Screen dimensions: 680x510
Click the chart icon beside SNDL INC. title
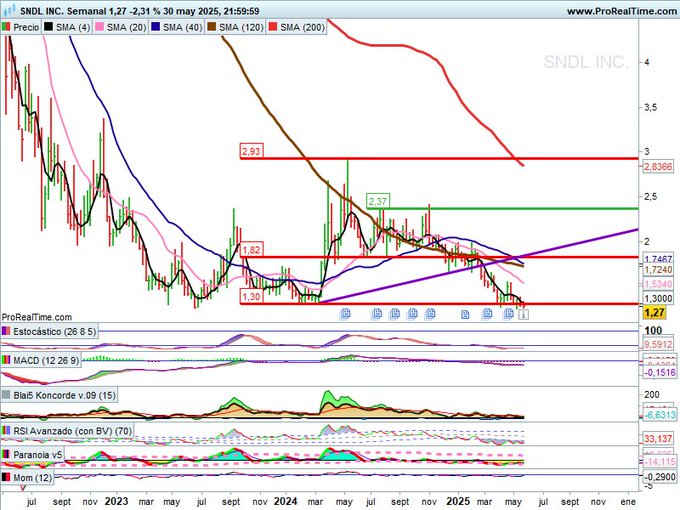pos(9,10)
